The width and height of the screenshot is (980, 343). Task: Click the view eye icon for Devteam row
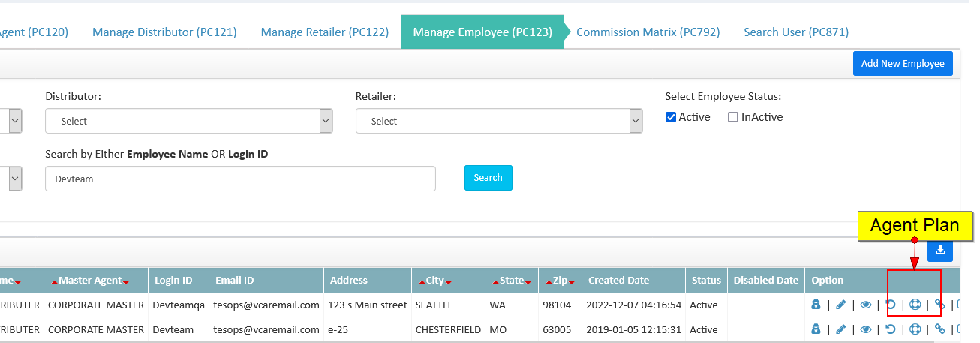[x=866, y=329]
